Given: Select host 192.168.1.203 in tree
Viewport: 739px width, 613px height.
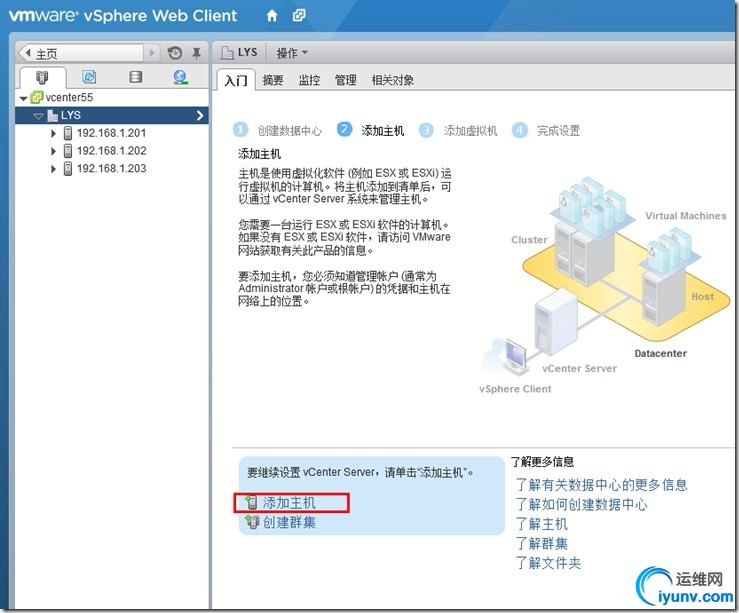Looking at the screenshot, I should [111, 168].
